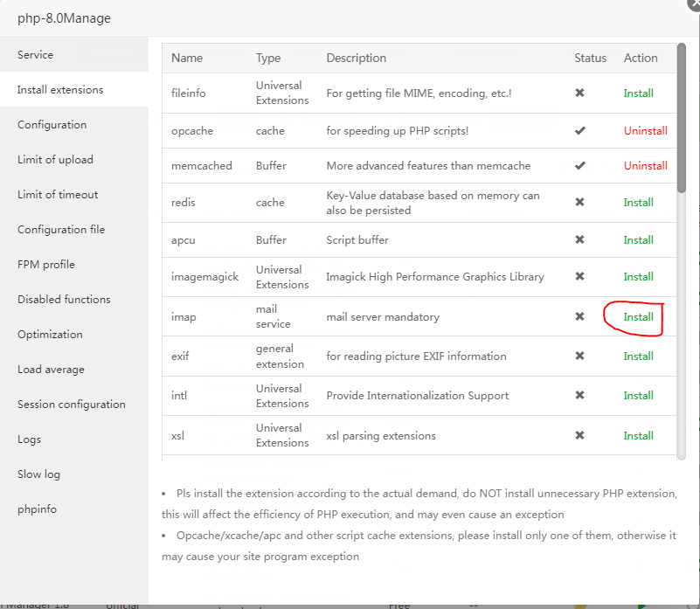Uninstall the opcache extension
Screen dimensions: 700x609
coord(645,131)
